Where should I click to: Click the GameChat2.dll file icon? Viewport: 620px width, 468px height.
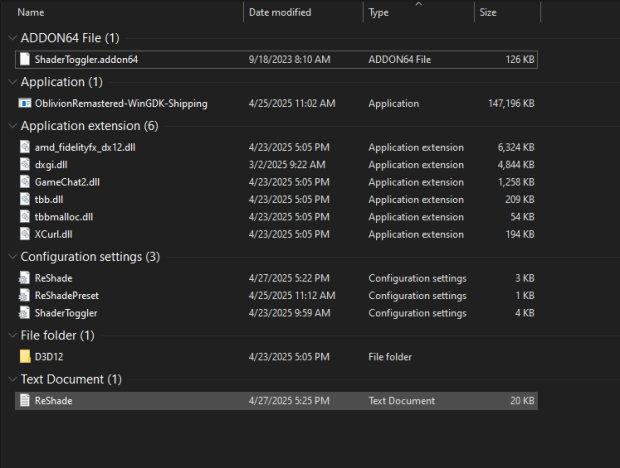tap(25, 182)
